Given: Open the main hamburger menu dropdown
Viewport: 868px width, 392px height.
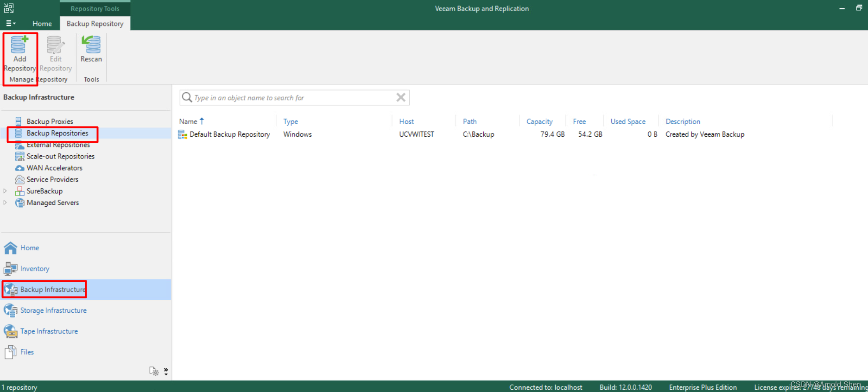Looking at the screenshot, I should pos(11,23).
